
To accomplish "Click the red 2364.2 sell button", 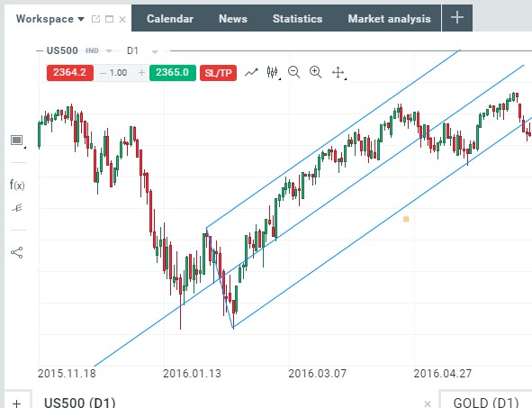I will pyautogui.click(x=70, y=73).
